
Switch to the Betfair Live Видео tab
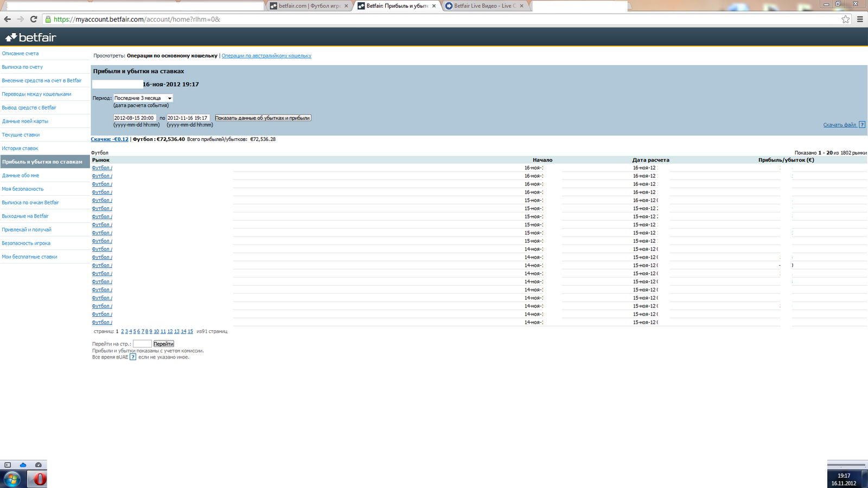(484, 6)
